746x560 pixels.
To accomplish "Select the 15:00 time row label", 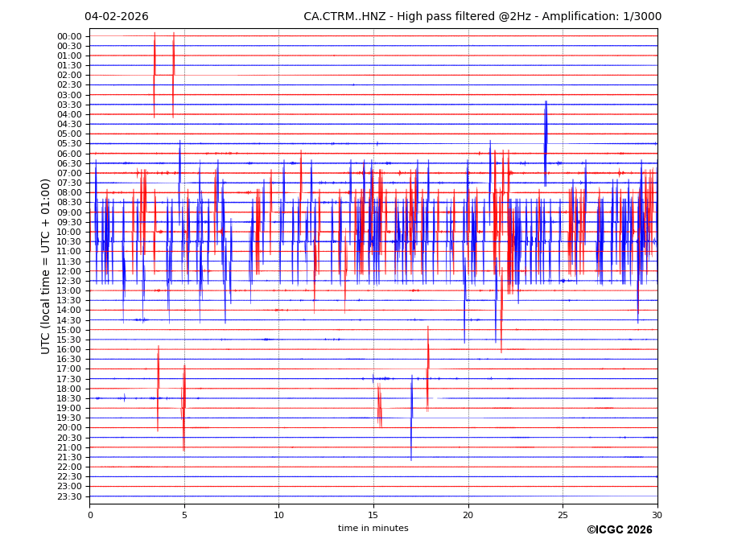I will pyautogui.click(x=69, y=330).
